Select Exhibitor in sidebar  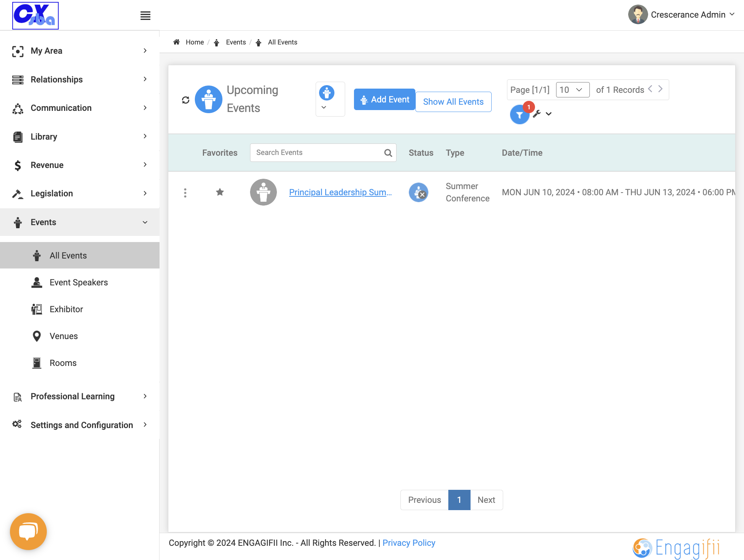(80, 309)
